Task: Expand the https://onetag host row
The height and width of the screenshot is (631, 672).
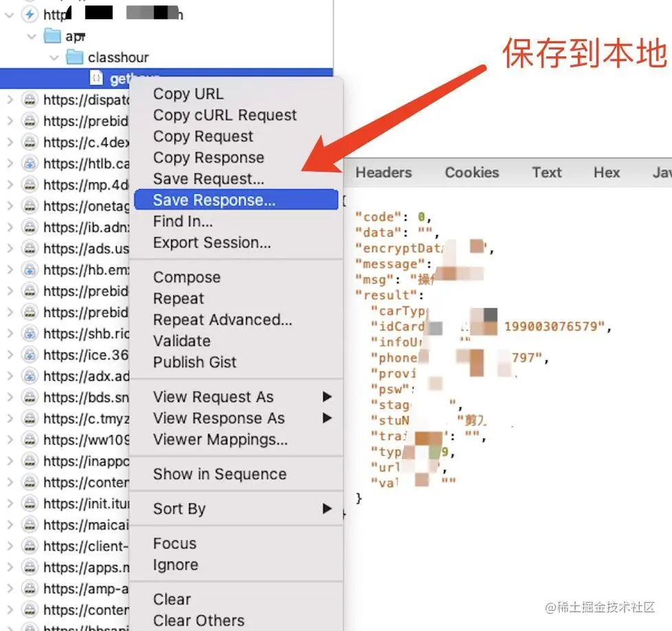Action: [x=10, y=206]
